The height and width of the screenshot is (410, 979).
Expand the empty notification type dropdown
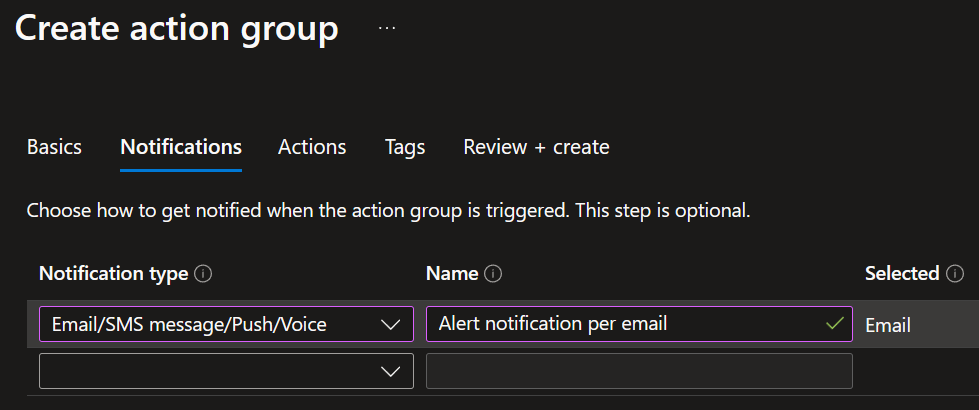tap(210, 371)
